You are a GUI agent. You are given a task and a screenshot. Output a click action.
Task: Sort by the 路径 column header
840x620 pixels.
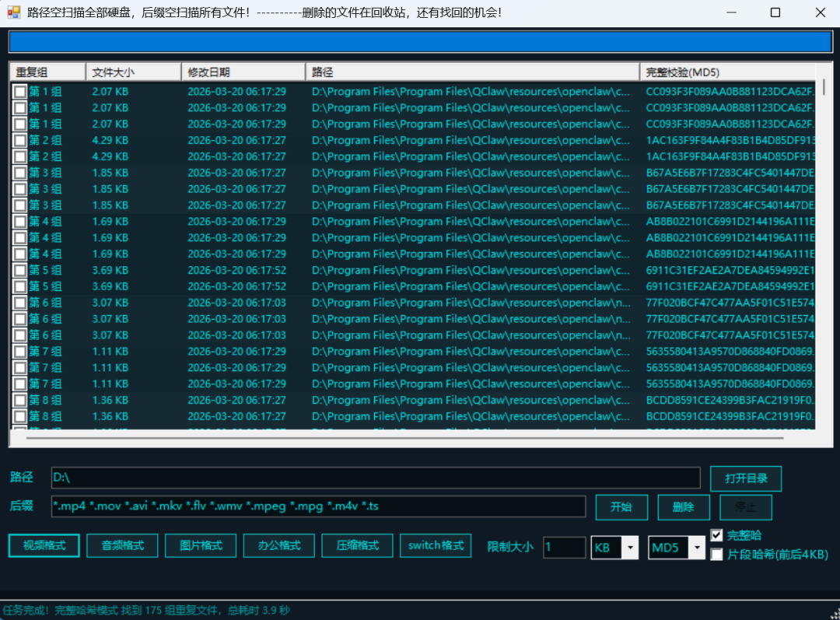[x=473, y=72]
